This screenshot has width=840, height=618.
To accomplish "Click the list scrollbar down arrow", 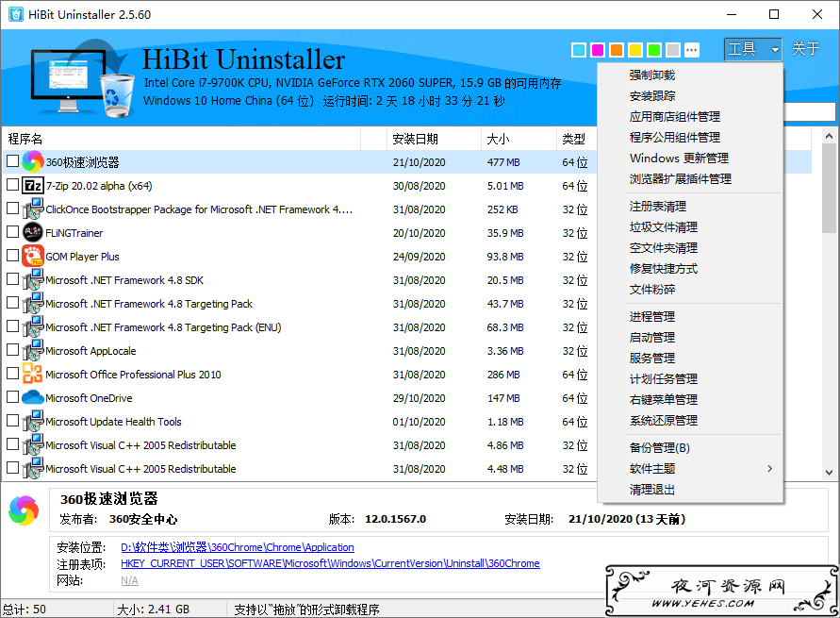I will point(830,472).
